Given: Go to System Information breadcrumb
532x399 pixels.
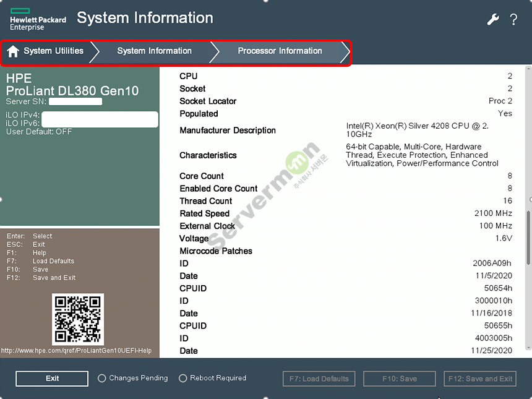Looking at the screenshot, I should [155, 51].
